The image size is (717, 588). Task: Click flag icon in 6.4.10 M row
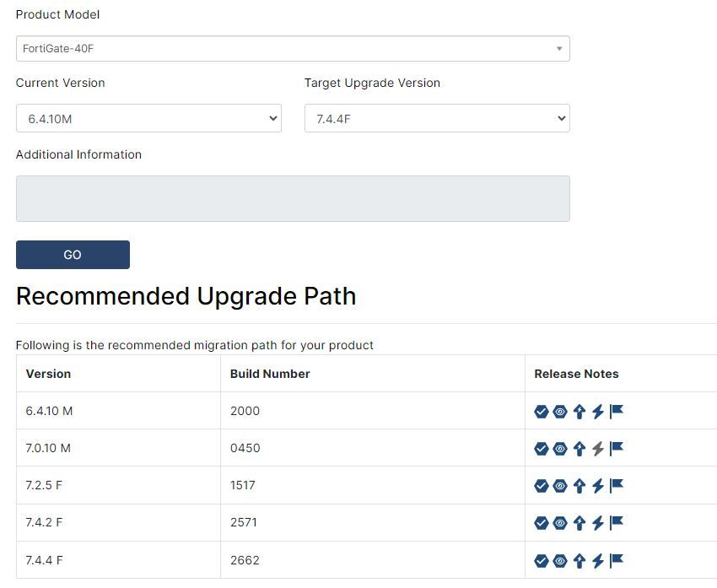point(617,411)
